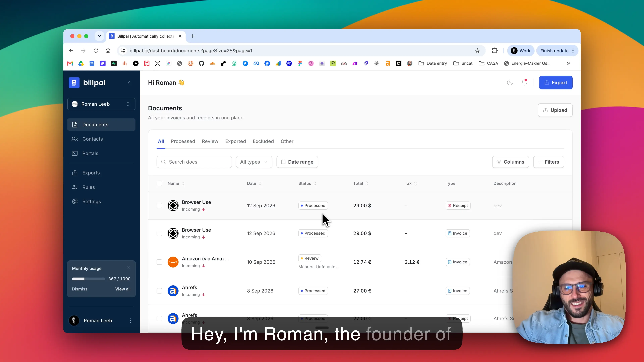The width and height of the screenshot is (644, 362).
Task: Switch to the Review tab
Action: coord(210,141)
